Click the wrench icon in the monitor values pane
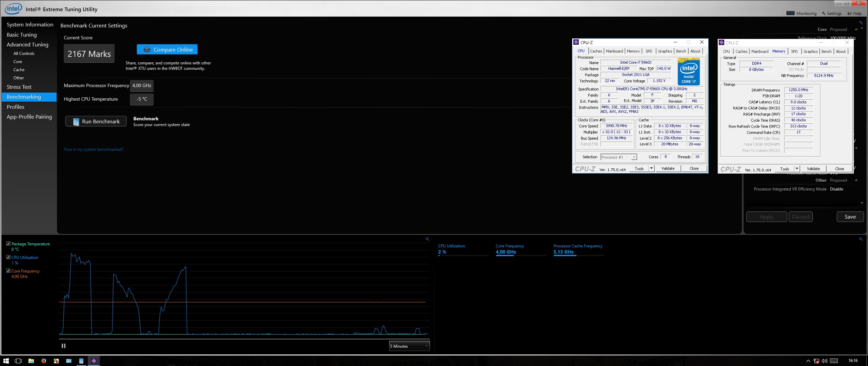The image size is (868, 366). pyautogui.click(x=861, y=239)
